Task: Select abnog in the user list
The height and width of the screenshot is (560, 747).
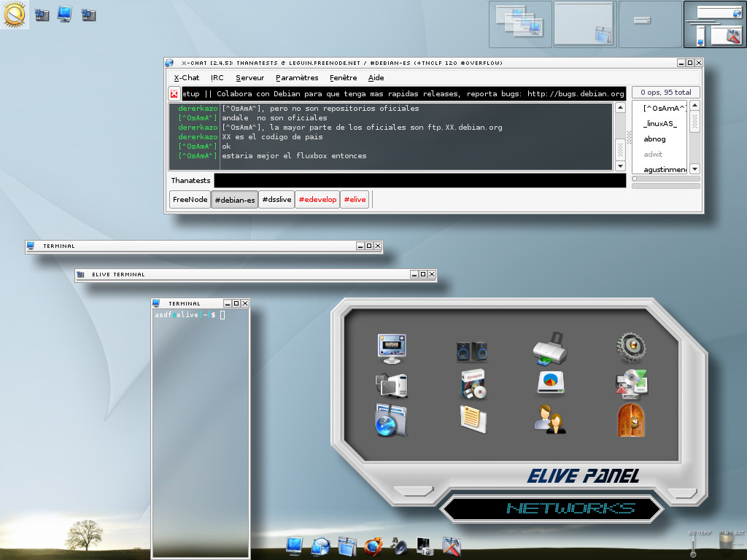Action: click(x=654, y=139)
